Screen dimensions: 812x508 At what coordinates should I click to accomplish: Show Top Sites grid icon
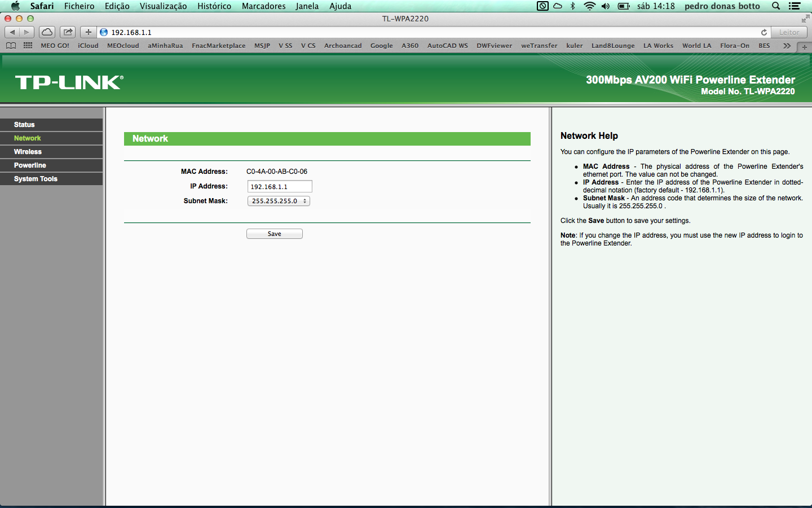(28, 46)
